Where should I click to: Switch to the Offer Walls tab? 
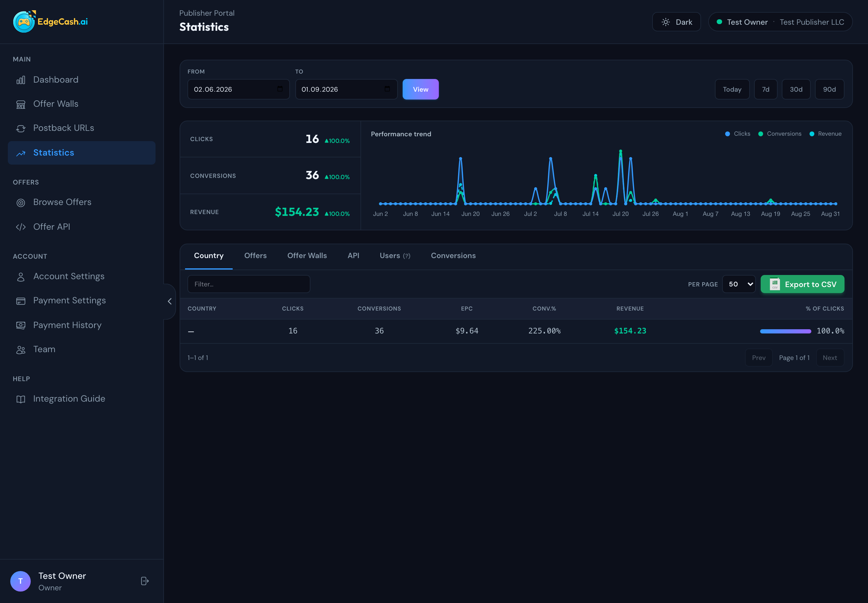click(x=307, y=256)
